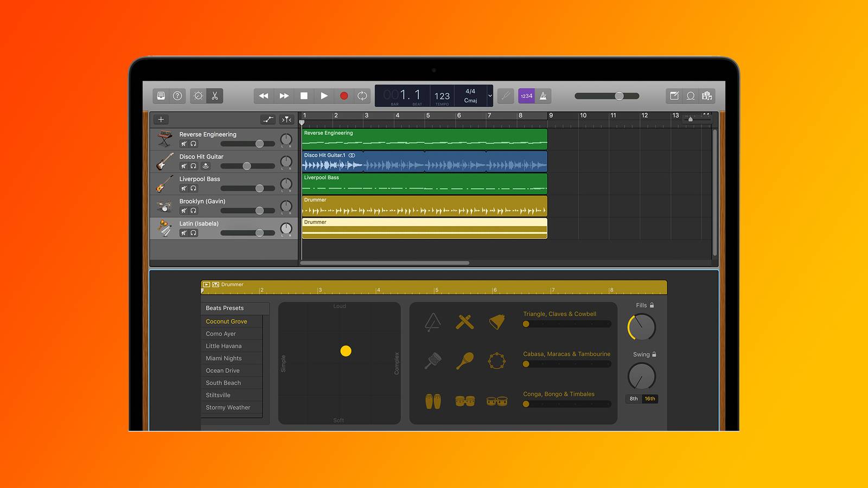The width and height of the screenshot is (868, 488).
Task: Select the Tambourine icon in Drummer editor
Action: (x=497, y=361)
